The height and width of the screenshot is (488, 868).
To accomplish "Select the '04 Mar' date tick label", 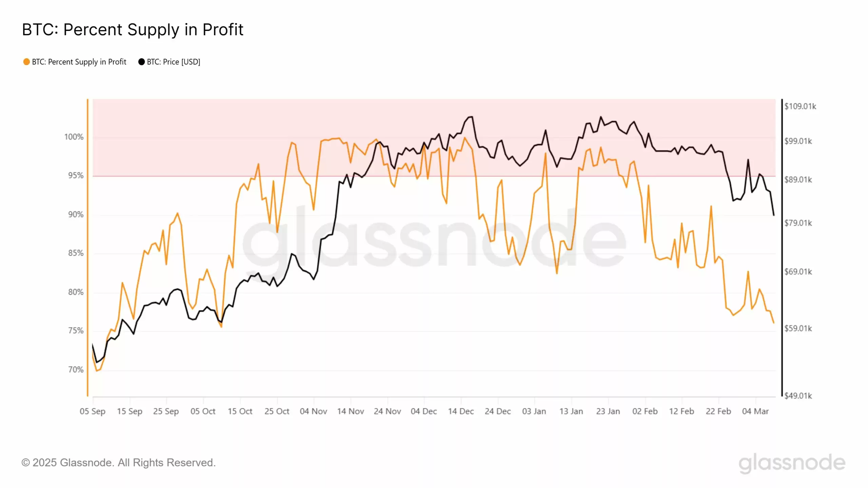I will 755,411.
